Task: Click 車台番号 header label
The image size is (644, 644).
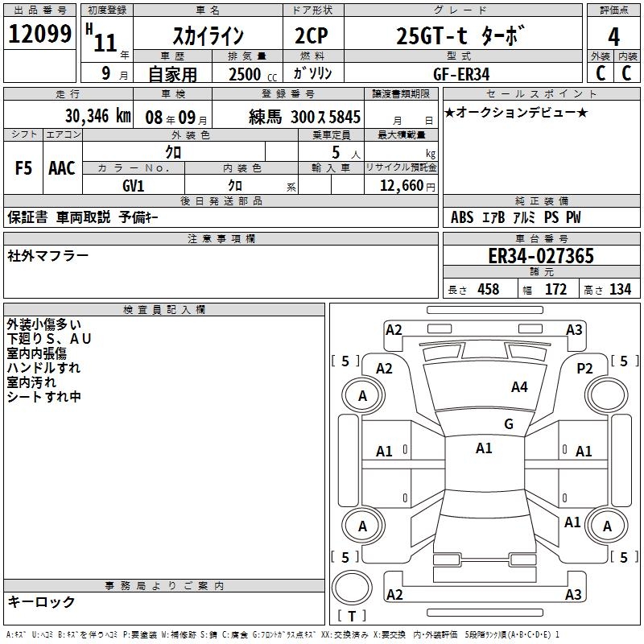Action: point(541,238)
